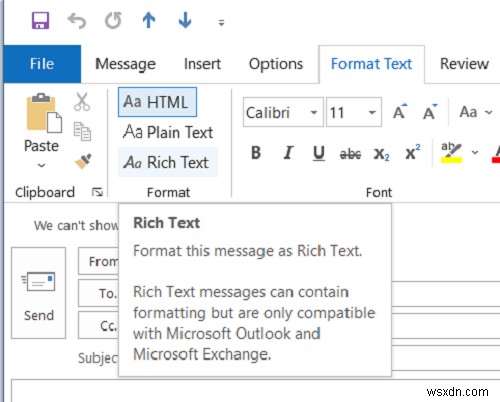Click the Send button
This screenshot has height=402, width=500.
[39, 293]
